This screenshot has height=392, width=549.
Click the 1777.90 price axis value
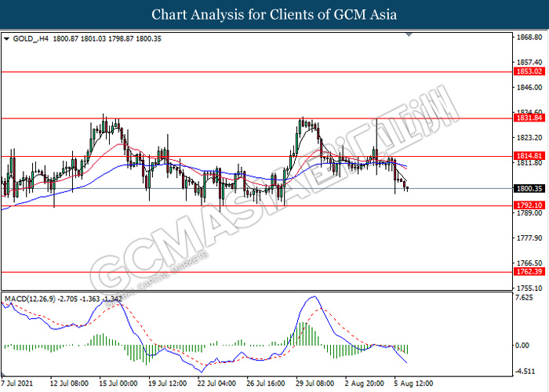tap(529, 238)
